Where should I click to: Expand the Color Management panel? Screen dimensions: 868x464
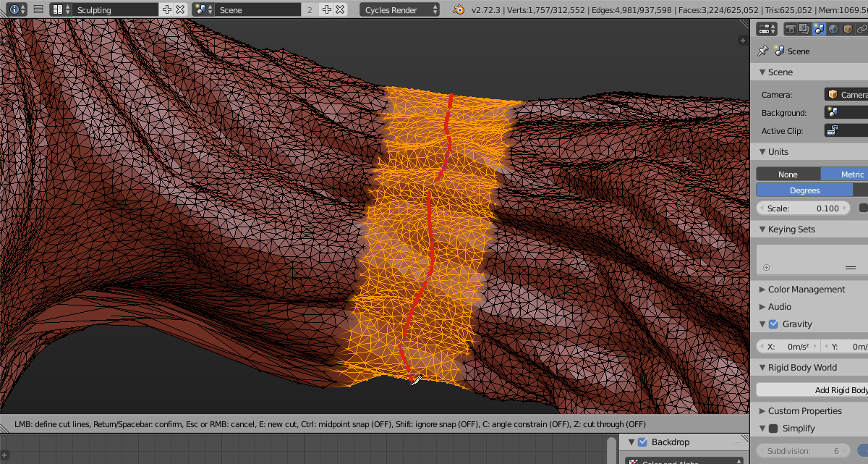click(x=806, y=290)
